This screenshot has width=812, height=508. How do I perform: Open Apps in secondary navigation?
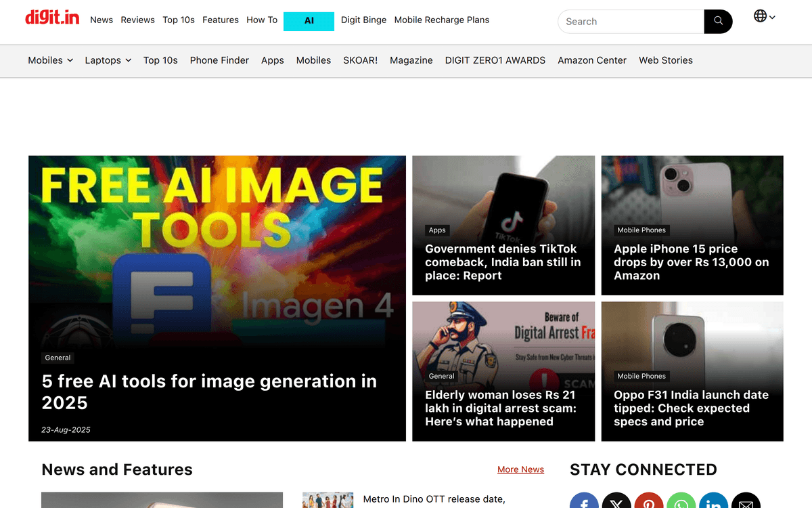[x=273, y=60]
